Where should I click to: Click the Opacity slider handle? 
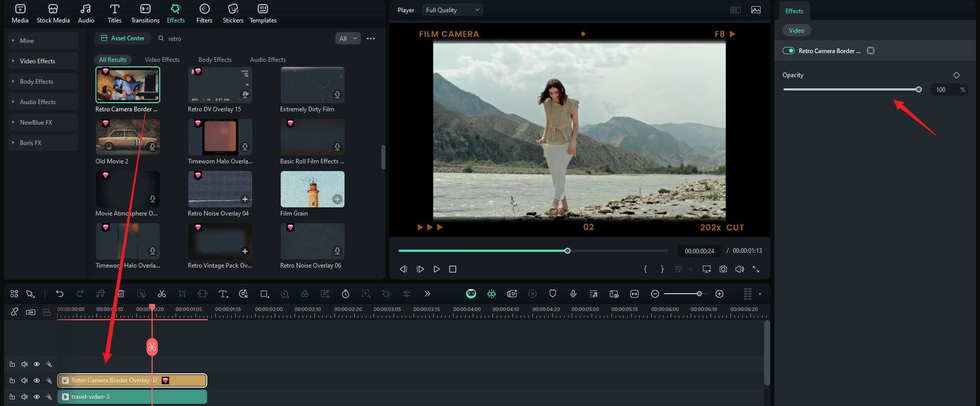pos(919,89)
